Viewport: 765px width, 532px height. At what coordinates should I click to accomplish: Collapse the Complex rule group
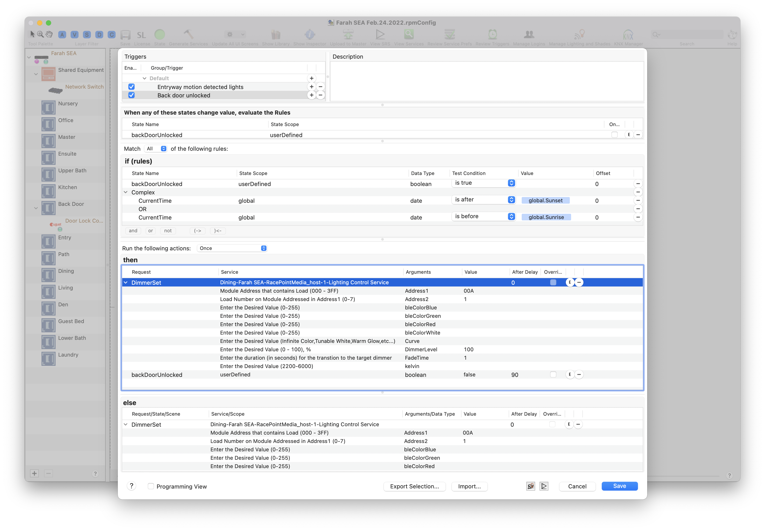coord(126,192)
